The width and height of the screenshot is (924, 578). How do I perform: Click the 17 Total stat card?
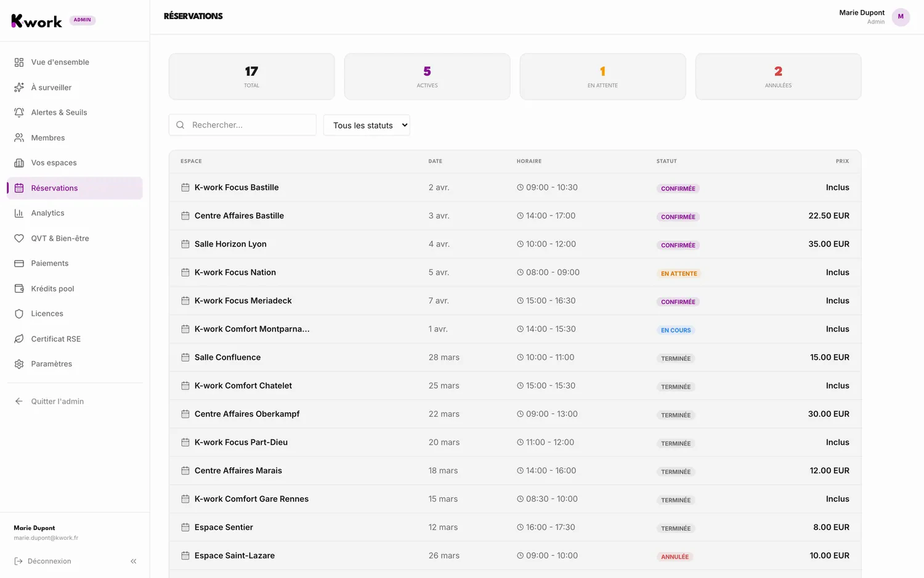tap(251, 76)
